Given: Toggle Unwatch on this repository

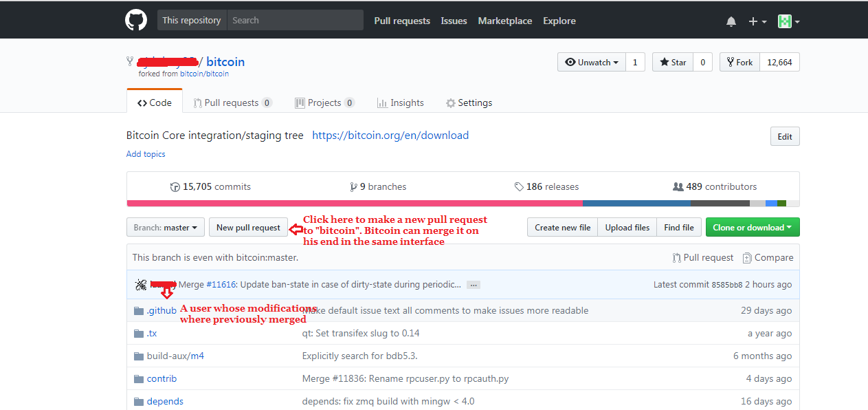Looking at the screenshot, I should pos(592,63).
